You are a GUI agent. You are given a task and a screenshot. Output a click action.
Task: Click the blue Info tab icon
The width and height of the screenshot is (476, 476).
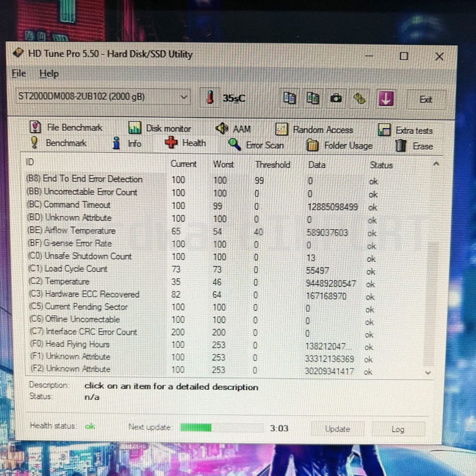tap(116, 143)
